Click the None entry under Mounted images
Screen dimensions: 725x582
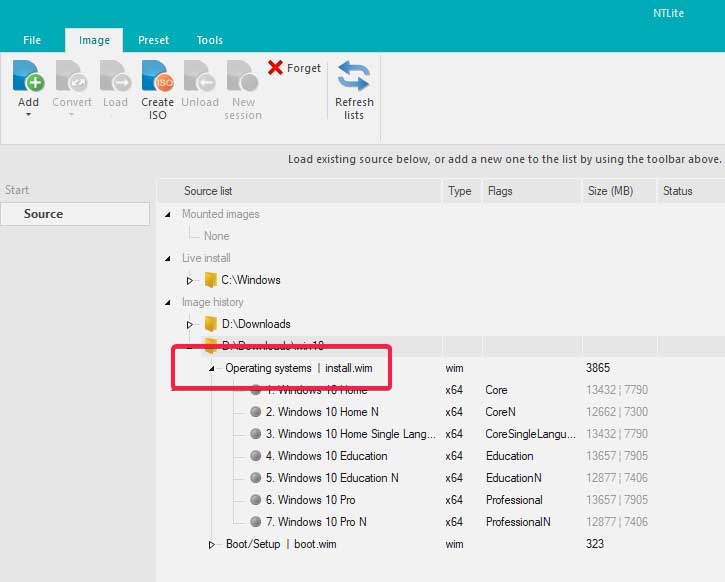coord(216,236)
